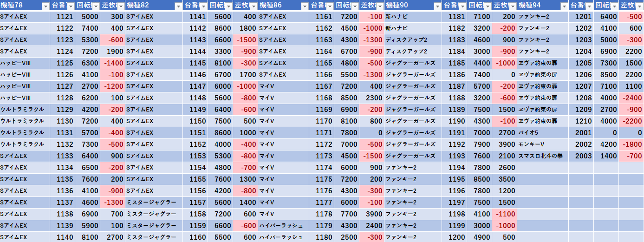Select machine number cell 1125
644x242 pixels.
coord(63,63)
